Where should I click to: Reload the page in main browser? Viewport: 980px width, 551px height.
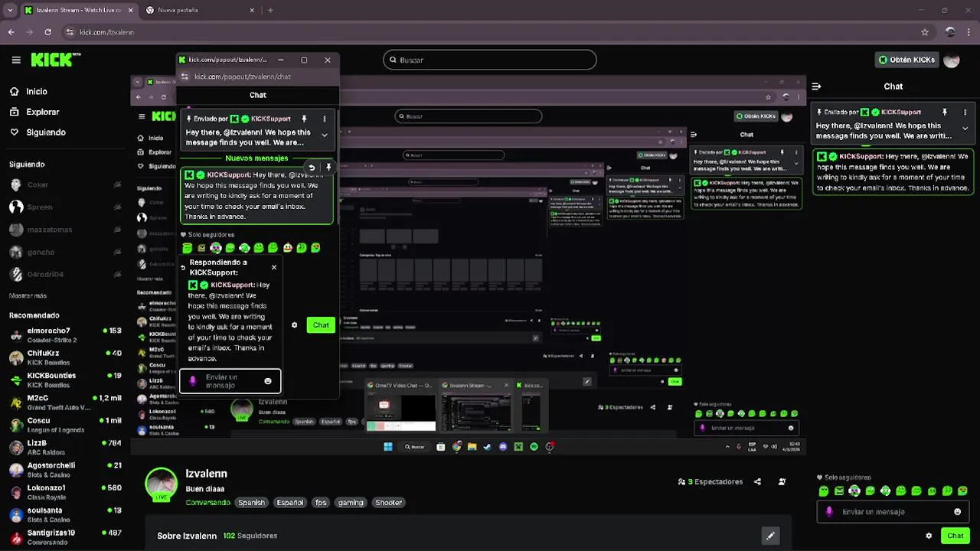point(47,32)
